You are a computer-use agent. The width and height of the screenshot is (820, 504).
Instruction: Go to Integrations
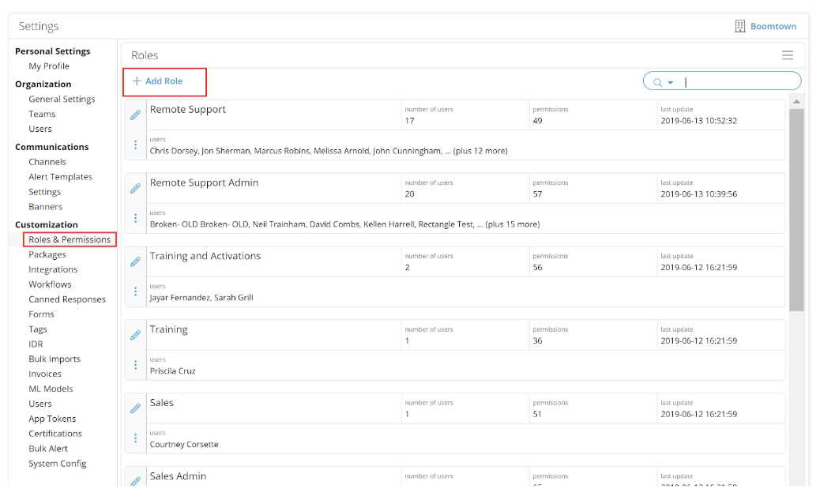tap(53, 270)
